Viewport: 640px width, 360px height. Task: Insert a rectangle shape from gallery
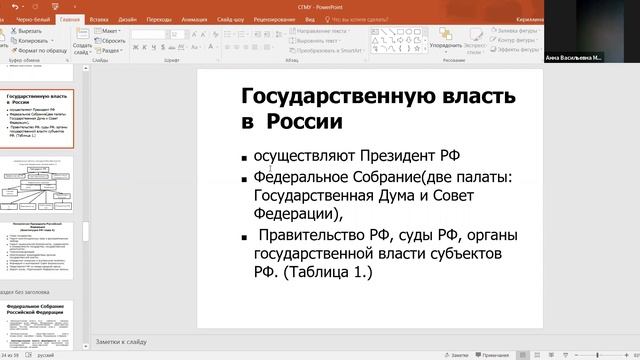click(400, 32)
